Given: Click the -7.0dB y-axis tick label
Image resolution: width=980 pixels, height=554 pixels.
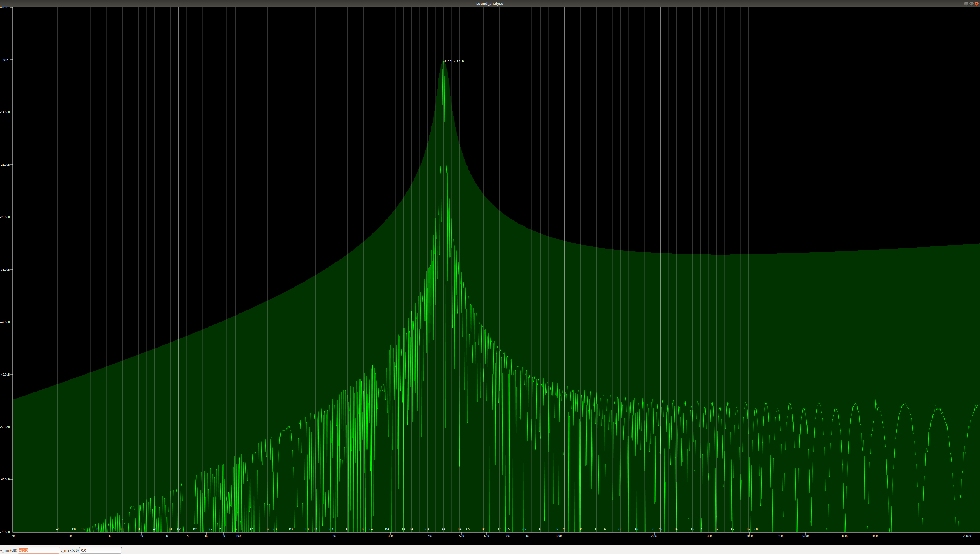Looking at the screenshot, I should tap(5, 60).
